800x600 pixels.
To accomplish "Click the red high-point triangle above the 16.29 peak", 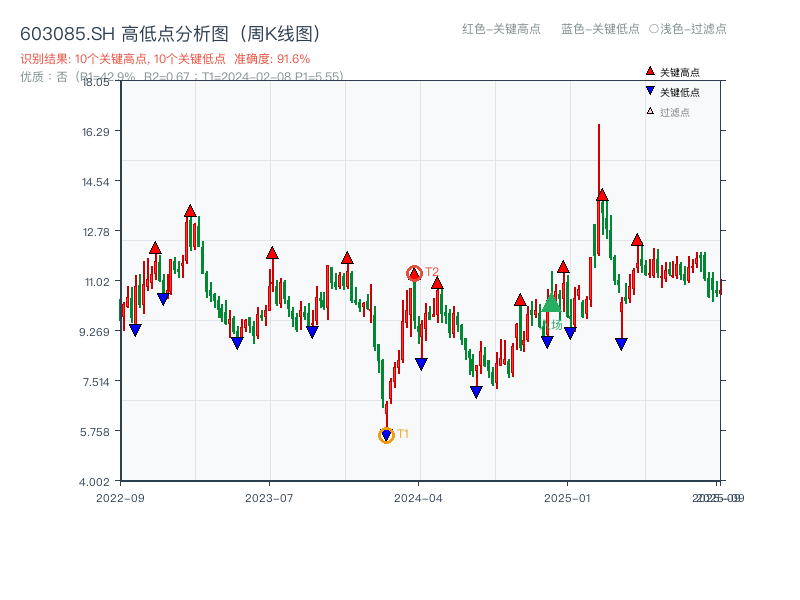I will (600, 193).
